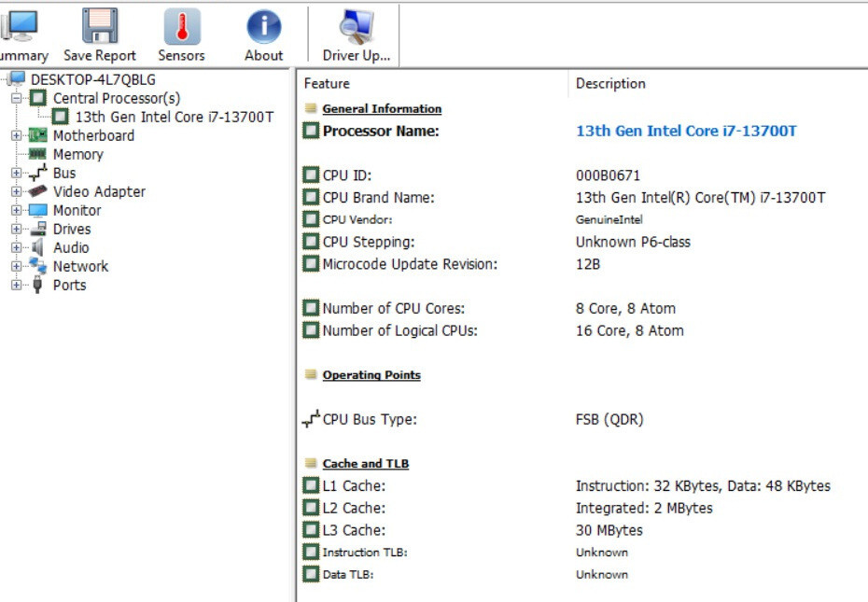Click the Bus icon in tree
Image resolution: width=868 pixels, height=602 pixels.
click(x=37, y=173)
